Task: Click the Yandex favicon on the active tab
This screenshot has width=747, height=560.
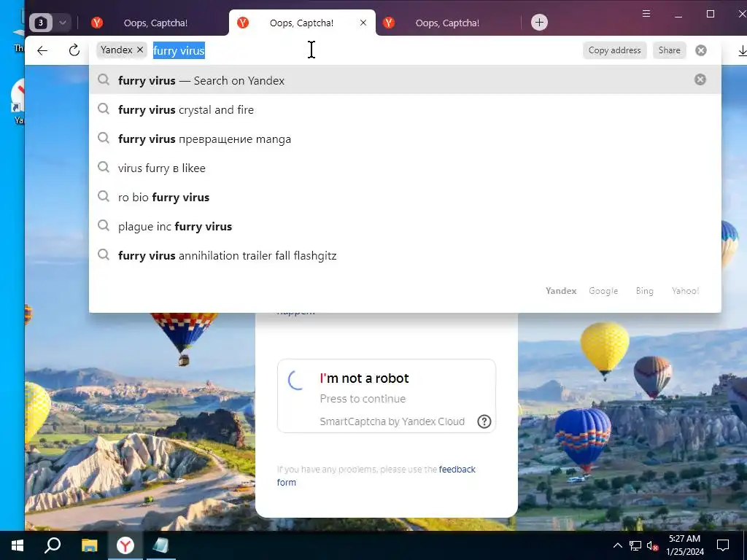Action: pos(242,23)
